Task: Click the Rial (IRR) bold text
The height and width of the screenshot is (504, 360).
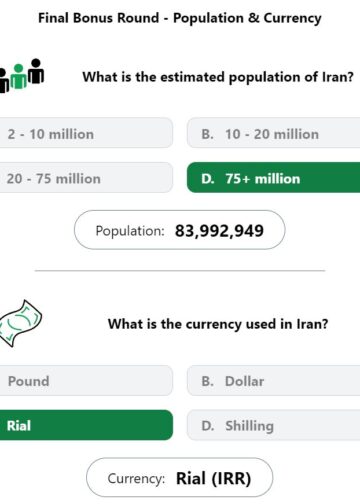Action: [x=213, y=478]
